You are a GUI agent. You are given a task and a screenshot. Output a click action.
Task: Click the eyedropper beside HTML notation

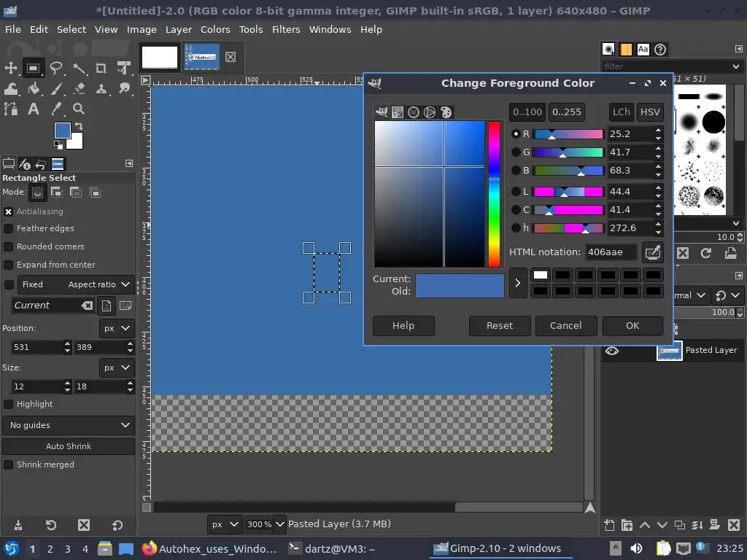[x=652, y=252]
